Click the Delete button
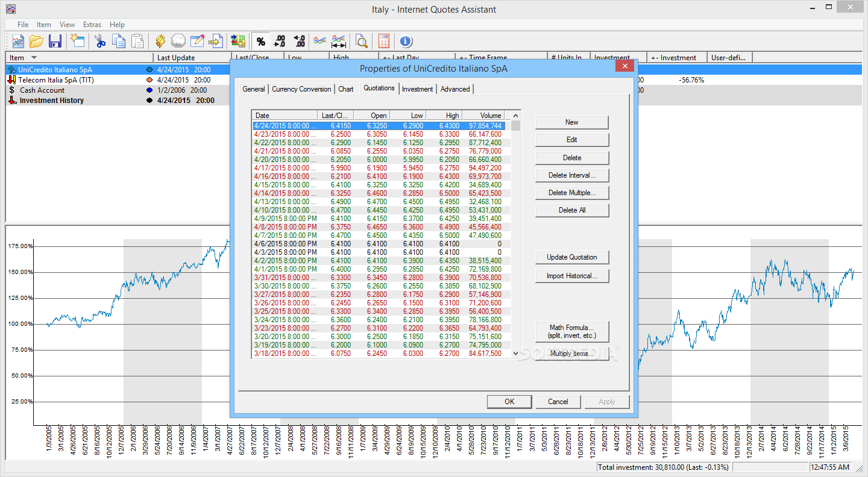 tap(572, 158)
